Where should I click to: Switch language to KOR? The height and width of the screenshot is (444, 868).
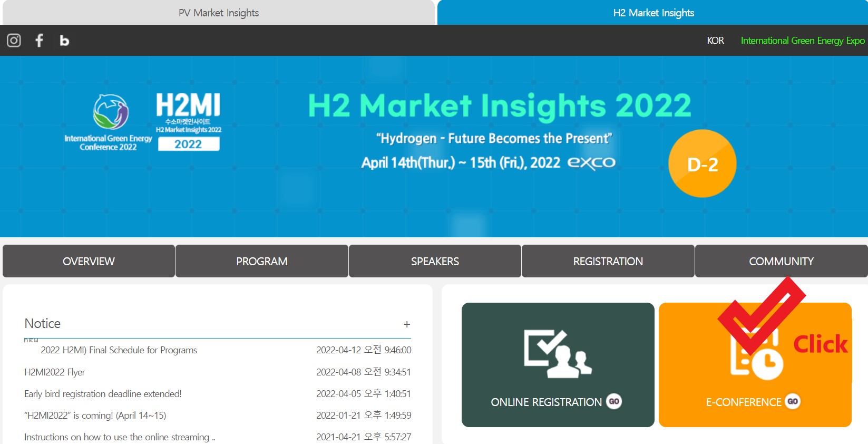tap(715, 41)
